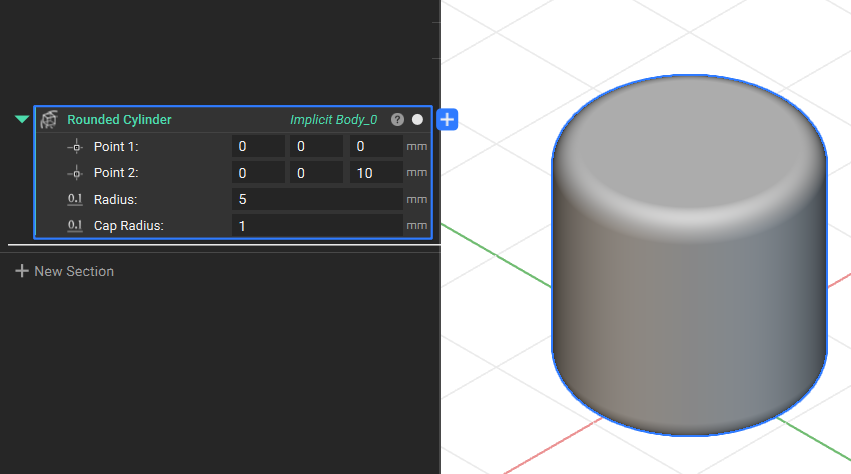Click the Rounded Cylinder block title
This screenshot has width=851, height=474.
click(x=119, y=119)
